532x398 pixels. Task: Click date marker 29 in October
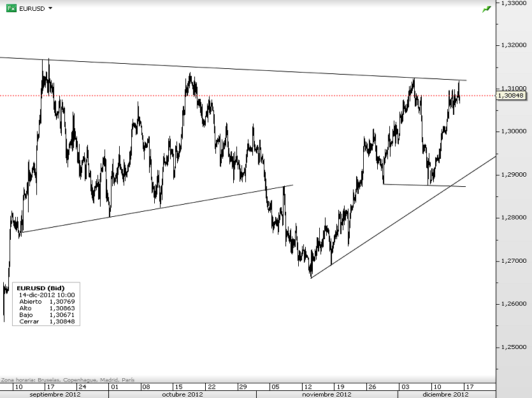coord(243,387)
